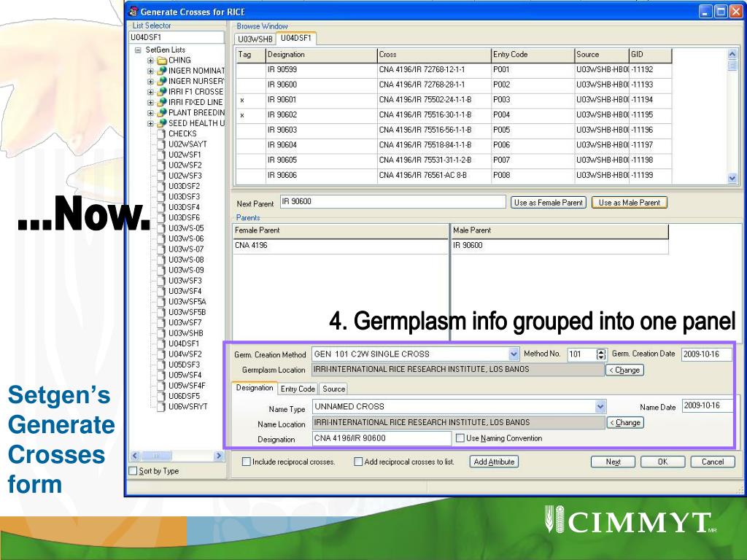This screenshot has height=560, width=747.
Task: Click the Next Parent input field
Action: coord(392,202)
